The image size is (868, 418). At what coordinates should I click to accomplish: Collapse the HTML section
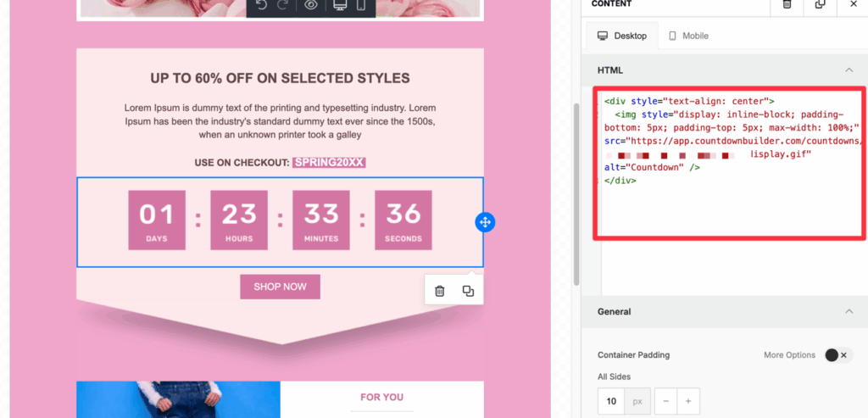[x=849, y=70]
